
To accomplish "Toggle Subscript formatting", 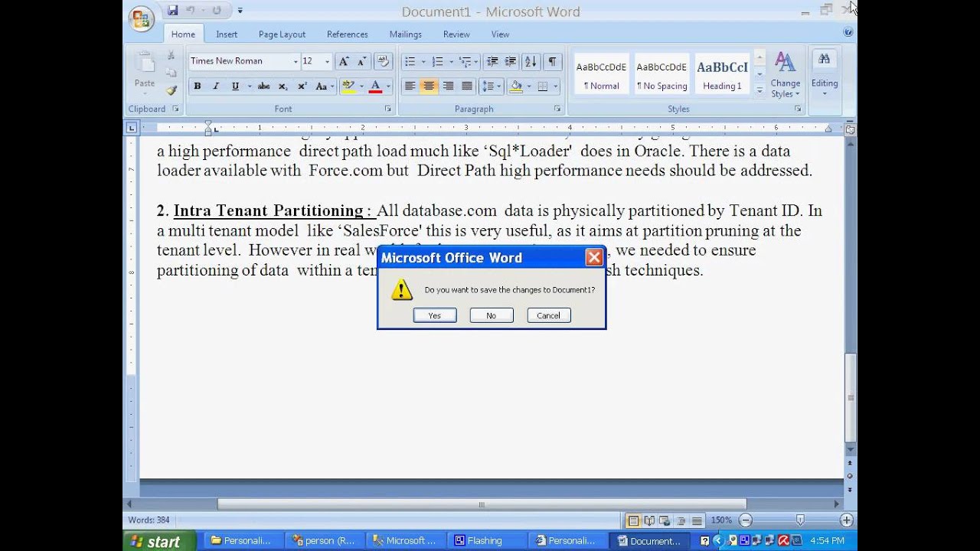I will click(x=283, y=86).
